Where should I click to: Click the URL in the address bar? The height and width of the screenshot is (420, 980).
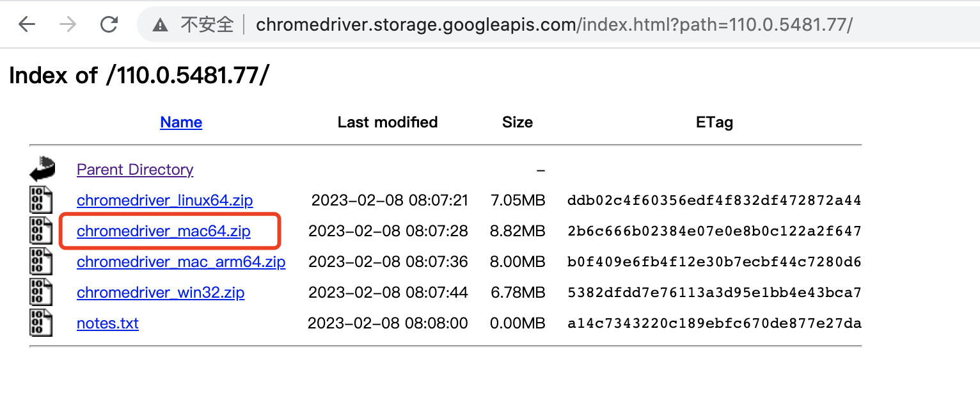pos(553,25)
